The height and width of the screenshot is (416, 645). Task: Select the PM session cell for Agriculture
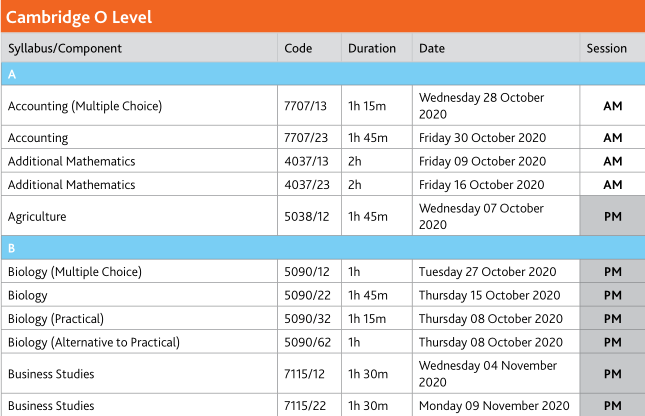point(613,216)
